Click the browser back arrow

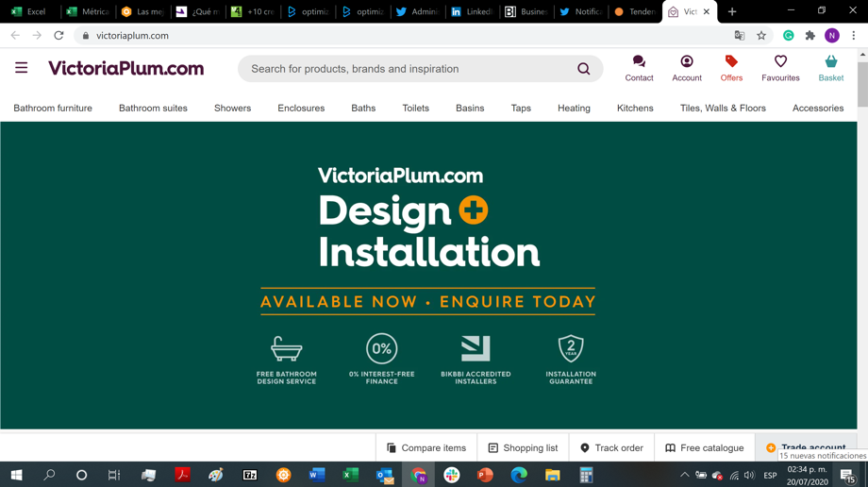(x=15, y=36)
